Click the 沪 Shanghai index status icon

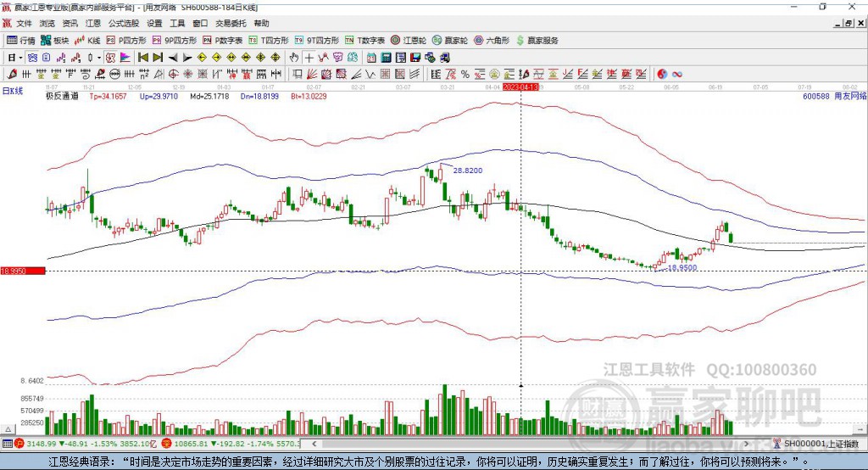19,444
